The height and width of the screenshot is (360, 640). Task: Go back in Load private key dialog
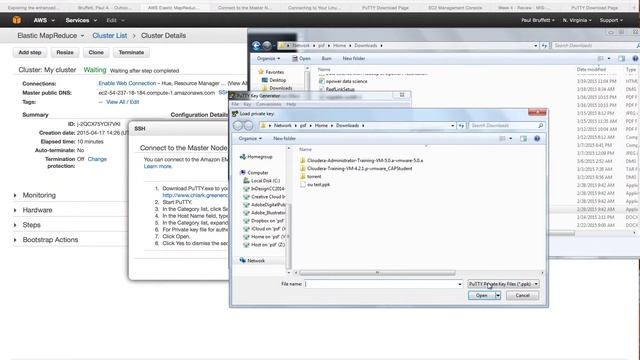(238, 126)
